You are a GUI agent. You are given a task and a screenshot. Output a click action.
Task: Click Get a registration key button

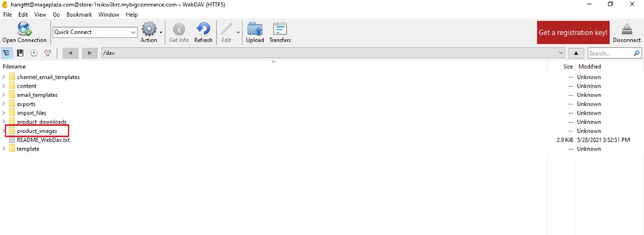pyautogui.click(x=573, y=32)
